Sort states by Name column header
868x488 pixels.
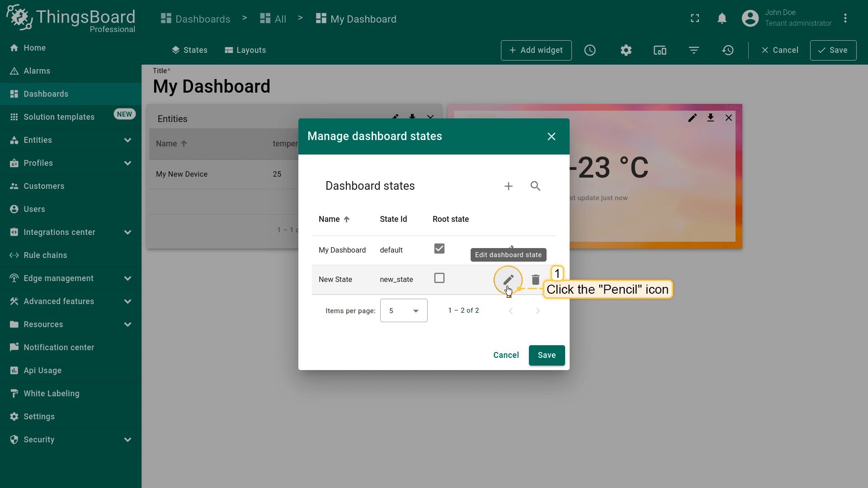point(330,219)
